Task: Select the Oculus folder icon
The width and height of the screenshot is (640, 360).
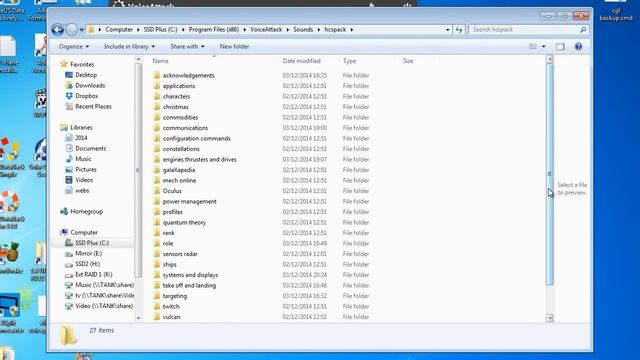Action: (x=156, y=191)
